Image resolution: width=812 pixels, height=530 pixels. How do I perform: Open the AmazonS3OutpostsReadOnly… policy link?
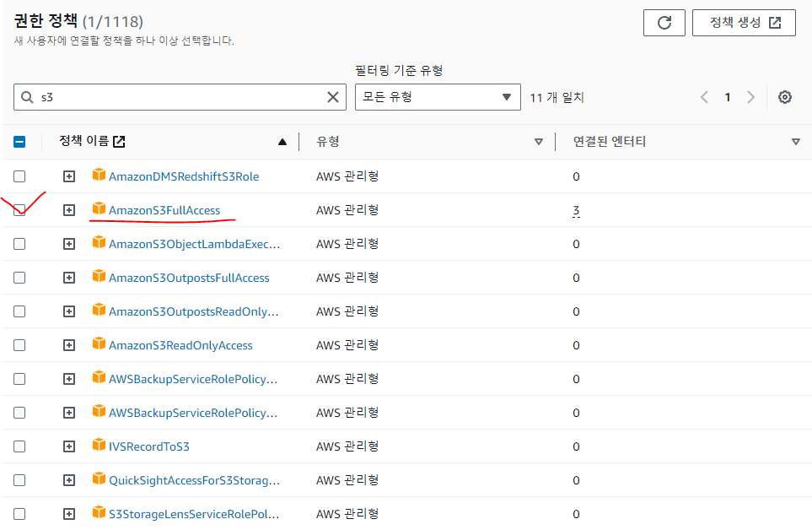tap(194, 311)
